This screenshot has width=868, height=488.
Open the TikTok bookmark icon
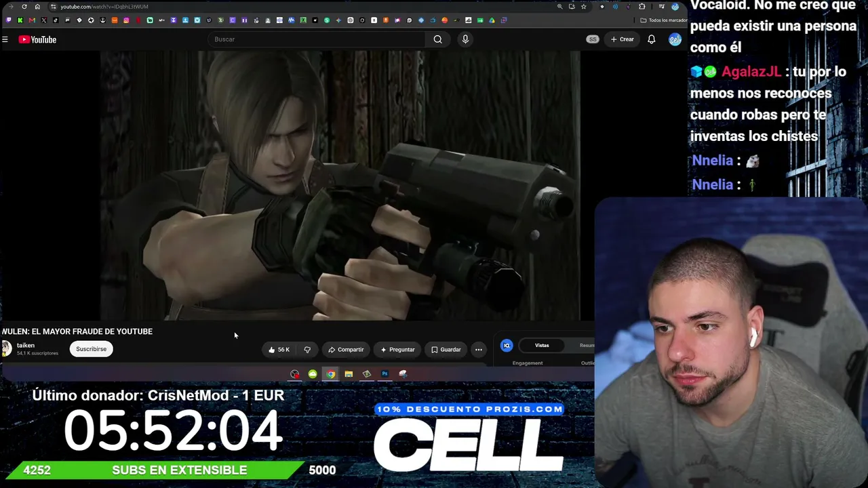(56, 20)
